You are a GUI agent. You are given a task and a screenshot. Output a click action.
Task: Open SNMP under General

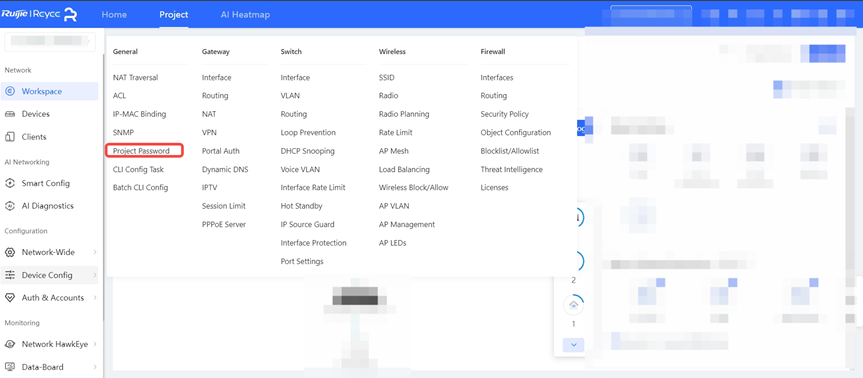point(123,133)
